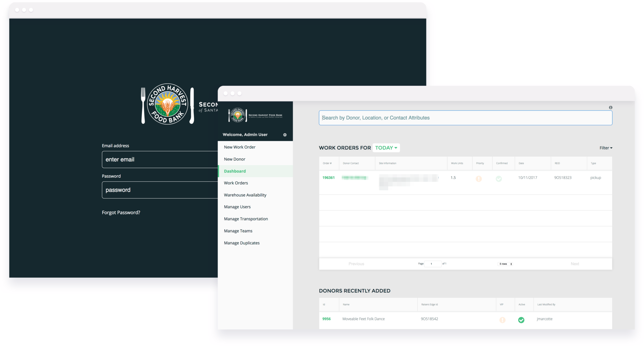Open the 5 rows page size selector
The image size is (644, 346).
click(x=506, y=264)
